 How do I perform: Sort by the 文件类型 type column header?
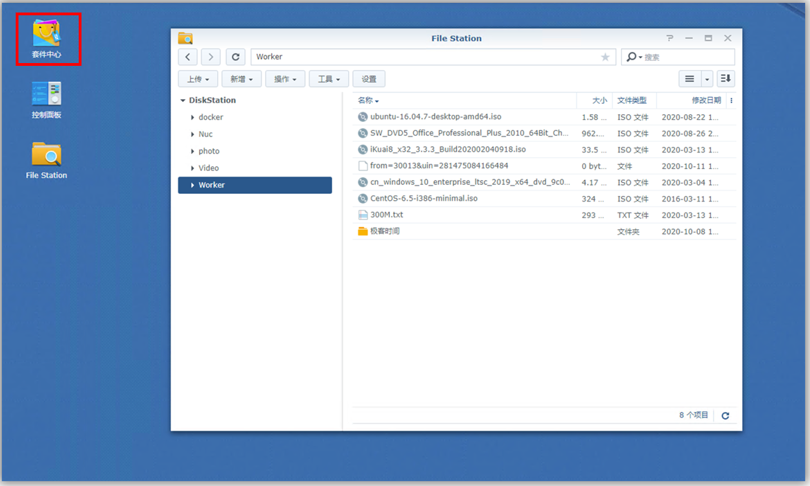coord(634,101)
